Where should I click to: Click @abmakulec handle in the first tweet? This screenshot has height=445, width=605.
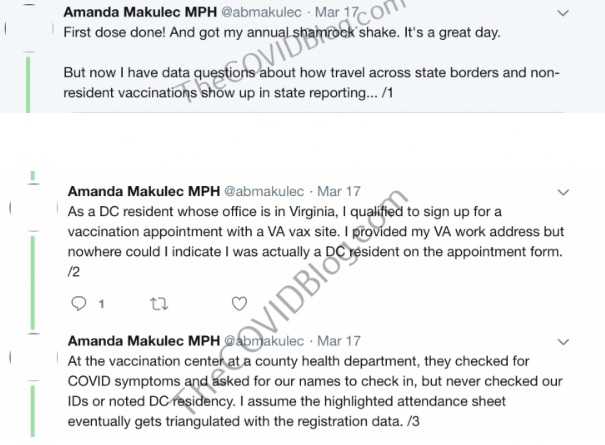(x=261, y=12)
